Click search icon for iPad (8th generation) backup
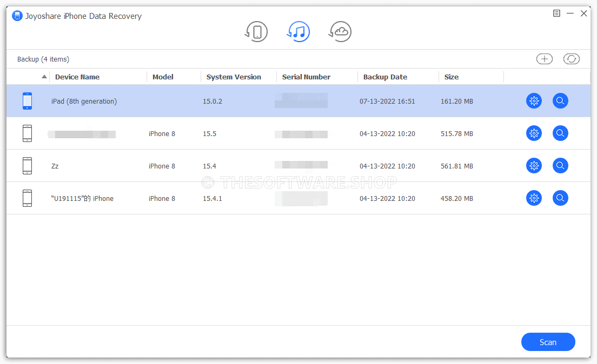The width and height of the screenshot is (597, 364). coord(560,101)
